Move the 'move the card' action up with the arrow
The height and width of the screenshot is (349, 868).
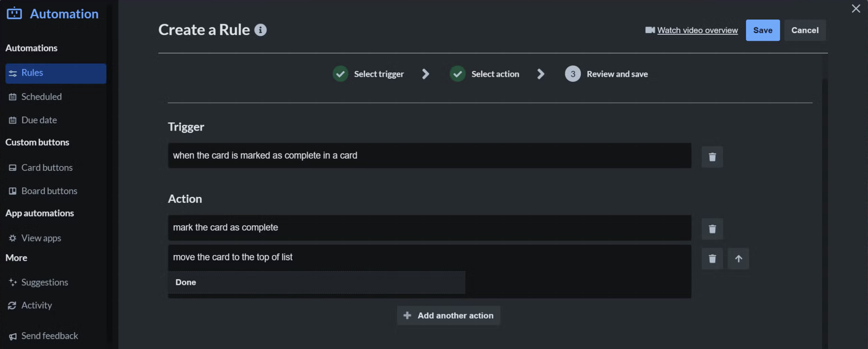tap(738, 259)
